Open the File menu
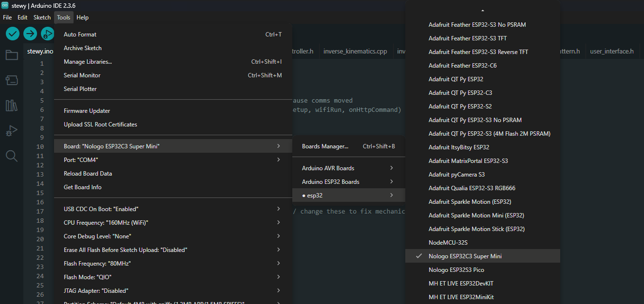 [x=7, y=18]
